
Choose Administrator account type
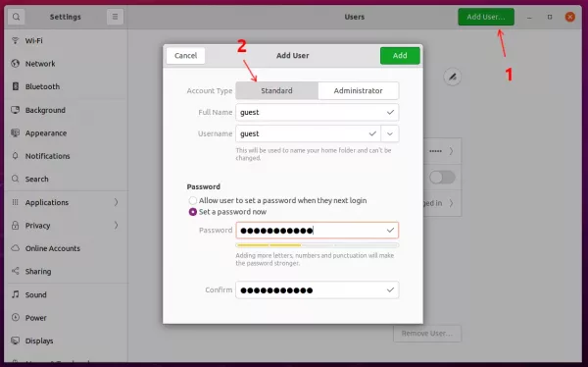click(x=358, y=90)
